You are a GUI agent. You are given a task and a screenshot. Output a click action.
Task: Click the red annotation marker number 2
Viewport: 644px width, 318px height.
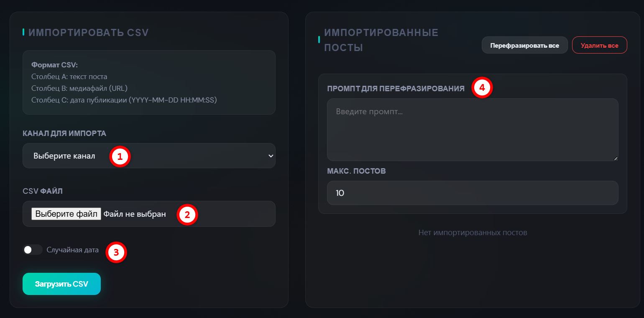[187, 215]
